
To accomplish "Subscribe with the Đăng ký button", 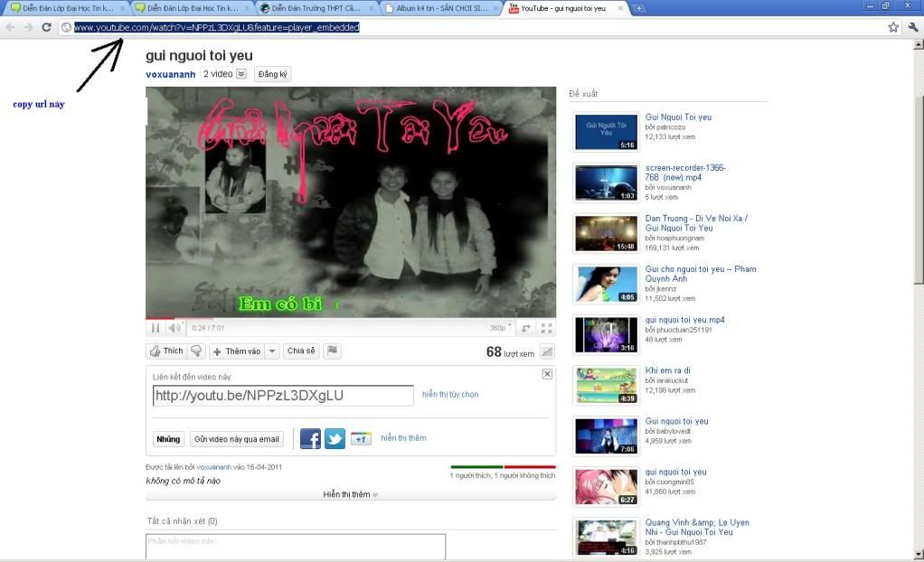I will 272,74.
